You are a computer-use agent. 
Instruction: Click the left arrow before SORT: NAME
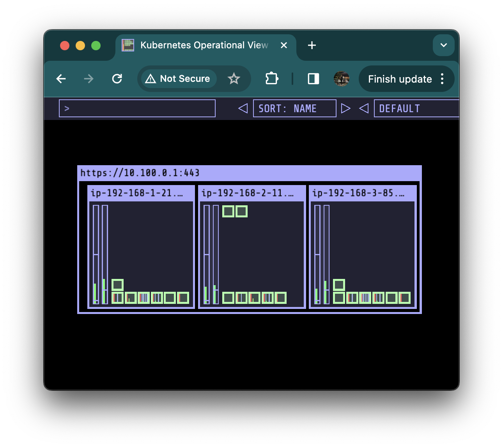tap(243, 108)
